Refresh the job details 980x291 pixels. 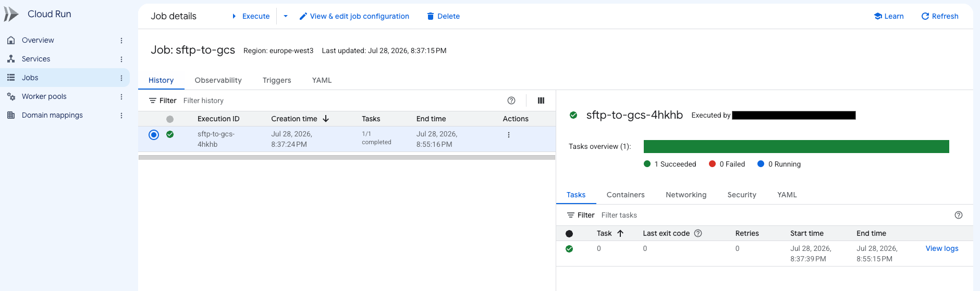click(x=940, y=16)
